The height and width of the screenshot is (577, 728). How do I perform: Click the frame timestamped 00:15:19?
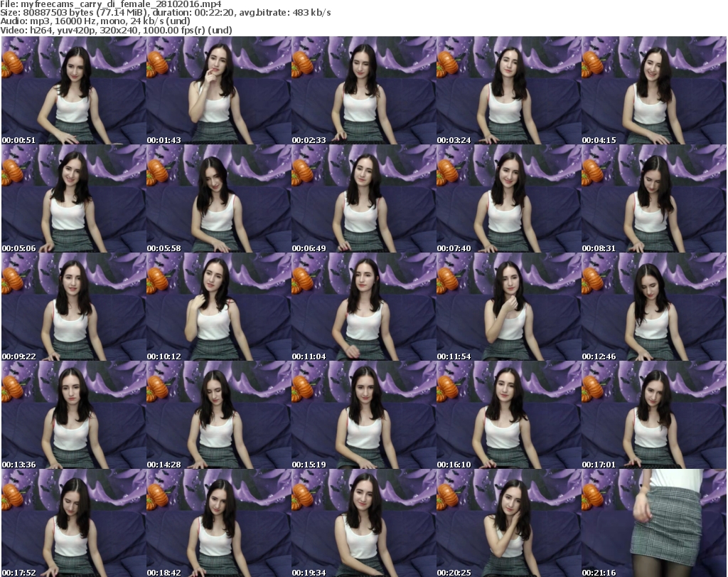(363, 415)
